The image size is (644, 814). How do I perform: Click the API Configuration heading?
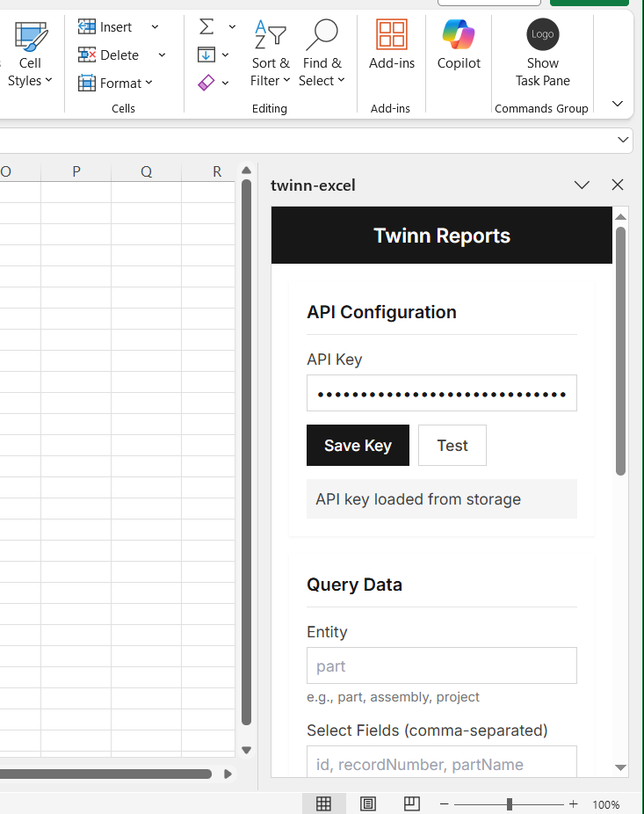tap(381, 312)
